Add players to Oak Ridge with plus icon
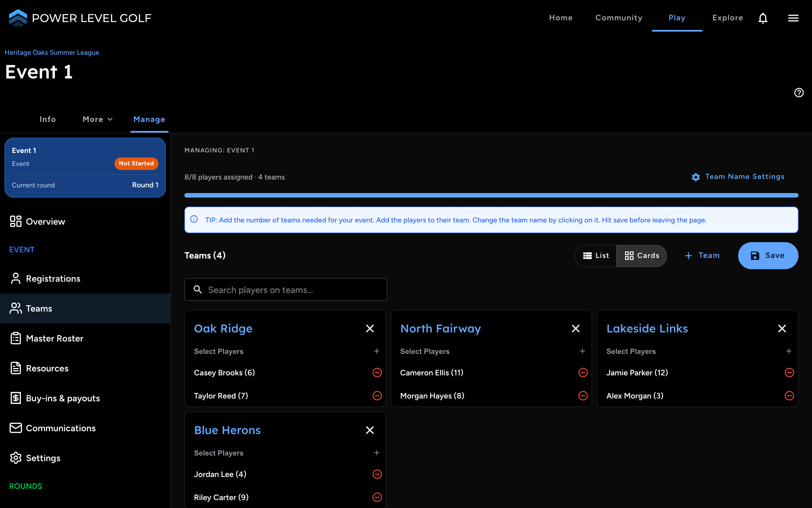 click(x=377, y=351)
